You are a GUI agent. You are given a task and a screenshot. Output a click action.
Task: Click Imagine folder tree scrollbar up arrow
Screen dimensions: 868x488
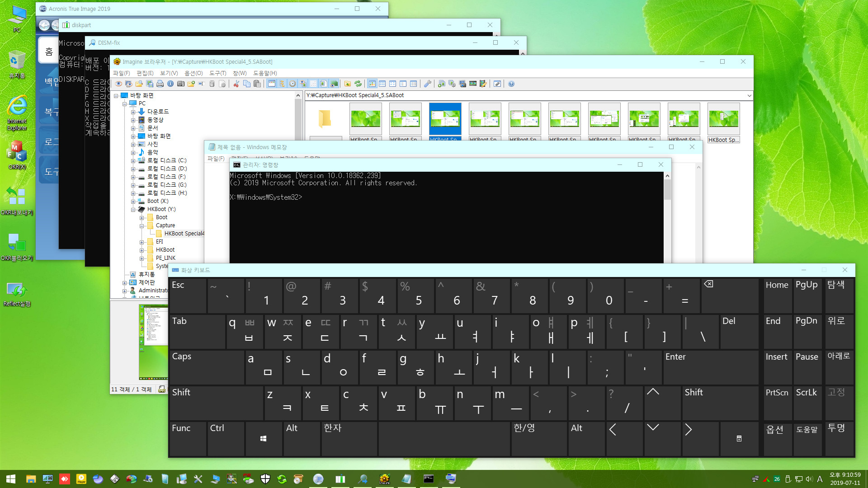[x=298, y=95]
